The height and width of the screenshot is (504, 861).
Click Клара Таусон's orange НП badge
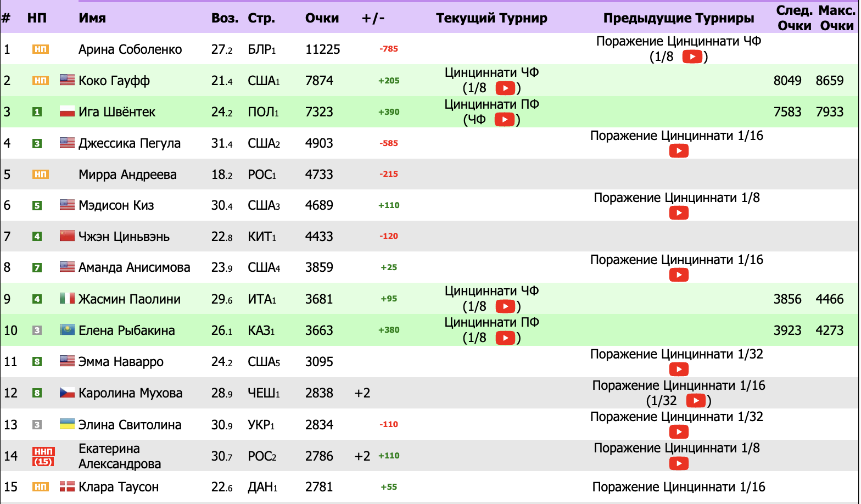pyautogui.click(x=41, y=487)
